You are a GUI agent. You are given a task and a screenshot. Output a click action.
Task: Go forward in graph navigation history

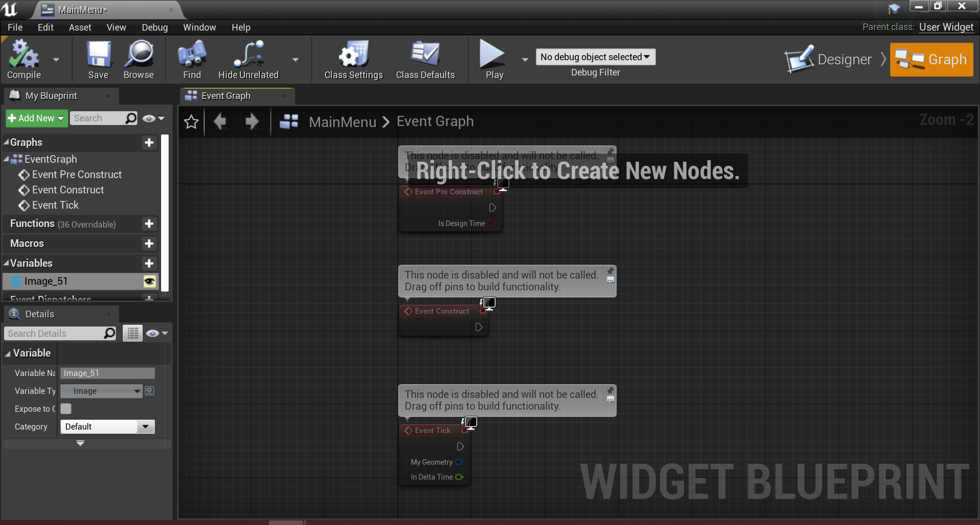(x=252, y=121)
